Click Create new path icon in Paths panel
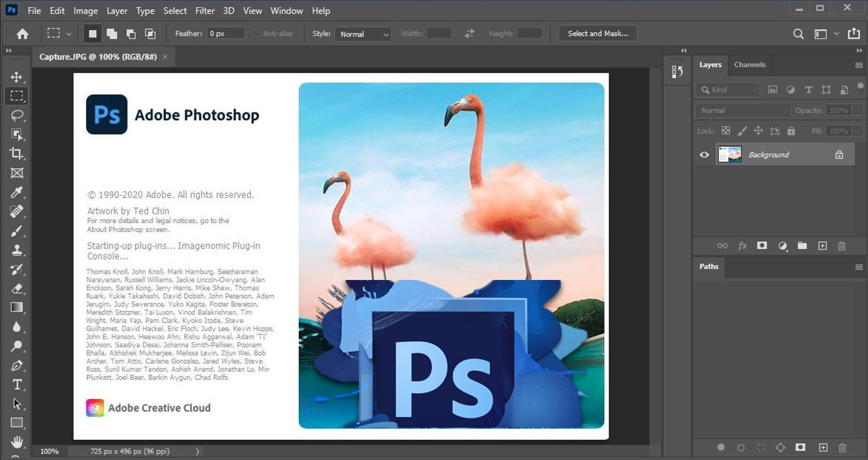868x460 pixels. point(823,447)
